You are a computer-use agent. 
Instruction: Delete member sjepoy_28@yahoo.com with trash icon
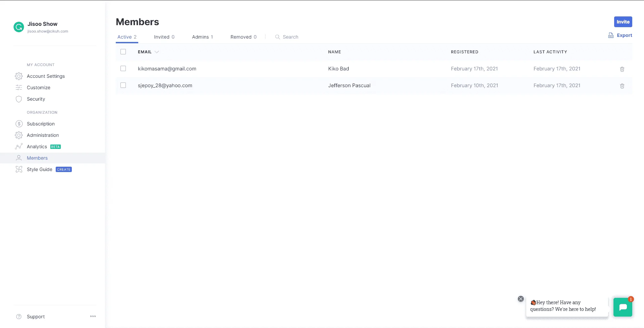pyautogui.click(x=622, y=86)
